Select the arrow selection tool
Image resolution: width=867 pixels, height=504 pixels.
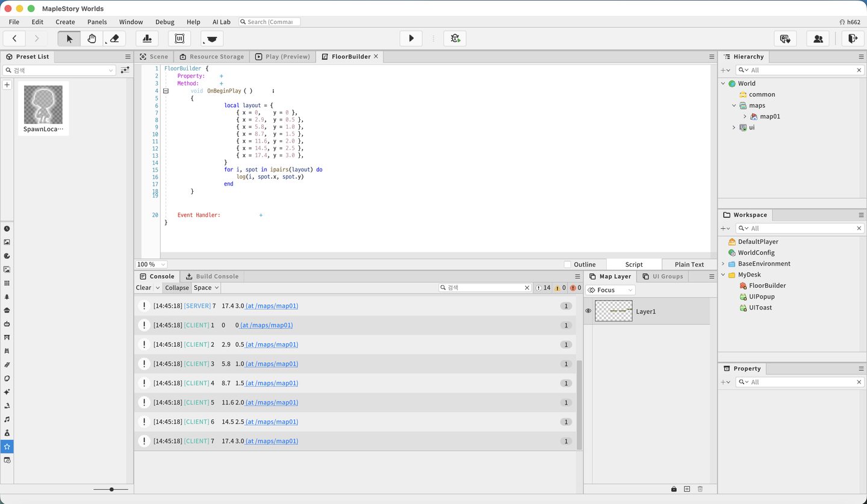69,39
